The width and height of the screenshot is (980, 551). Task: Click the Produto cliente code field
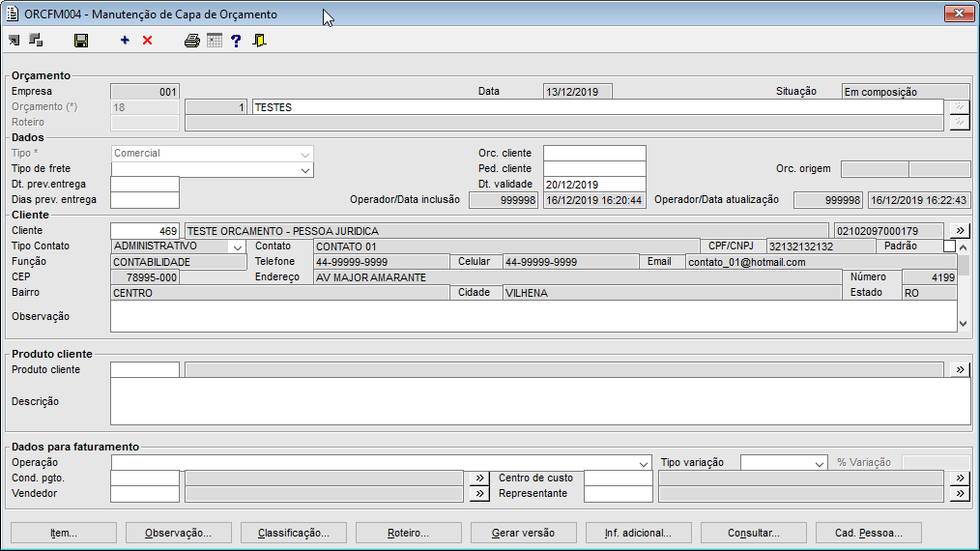point(145,369)
